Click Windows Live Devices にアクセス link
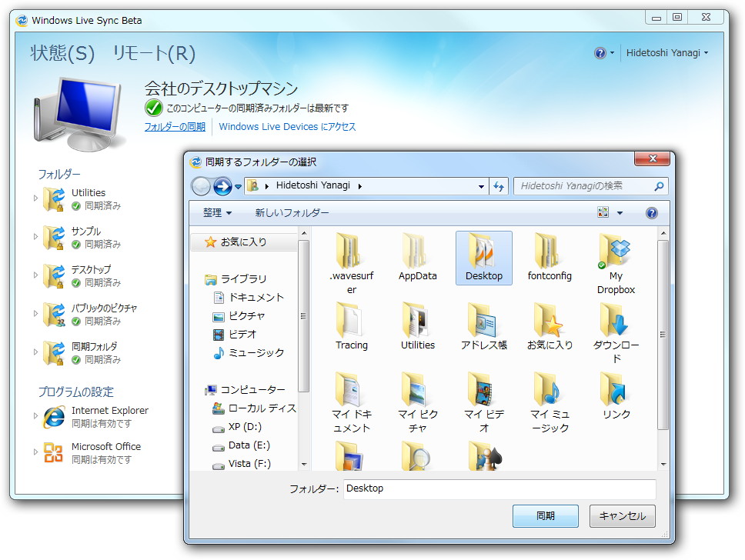The height and width of the screenshot is (560, 745). pyautogui.click(x=287, y=127)
